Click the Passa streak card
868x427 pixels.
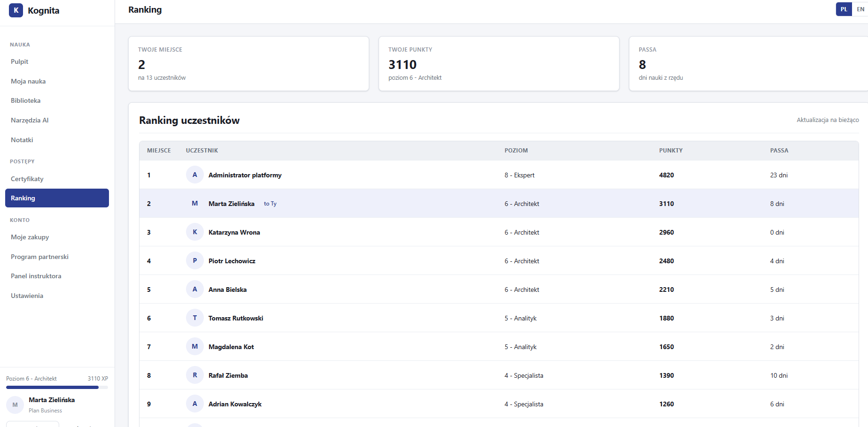(749, 63)
